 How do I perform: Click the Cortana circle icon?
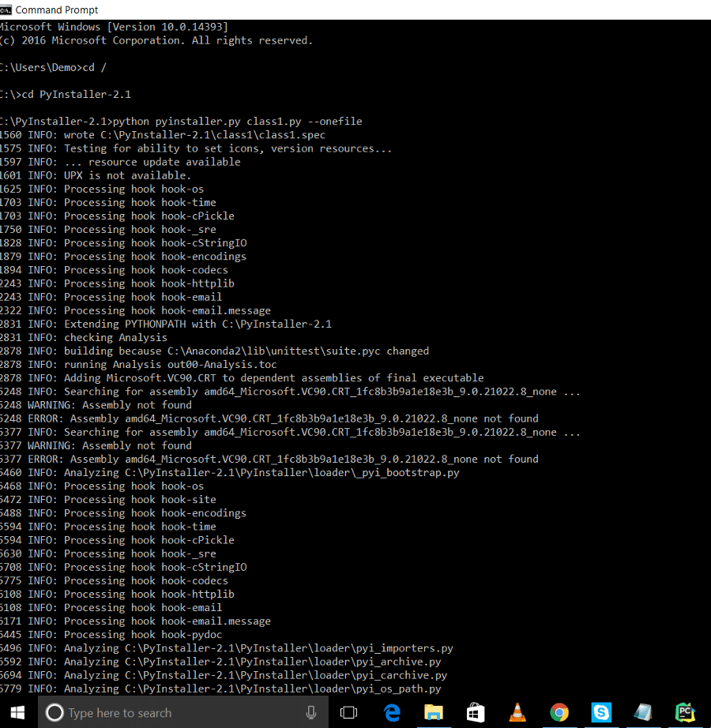55,712
